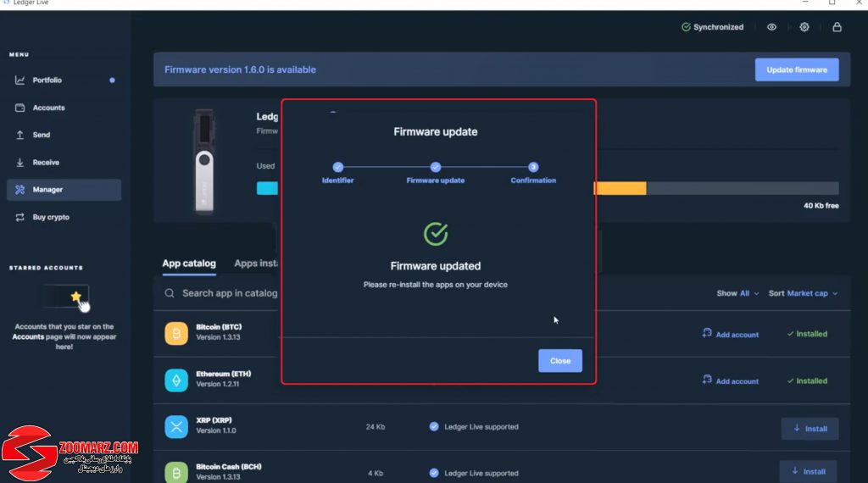Click the 40 Kb free label

[821, 206]
